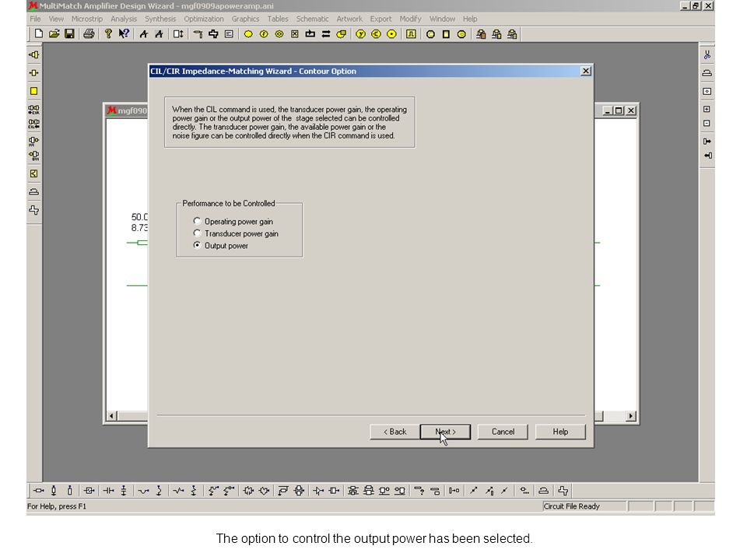Click the first component icon in the bottom toolbar
This screenshot has width=747, height=560.
pyautogui.click(x=39, y=491)
